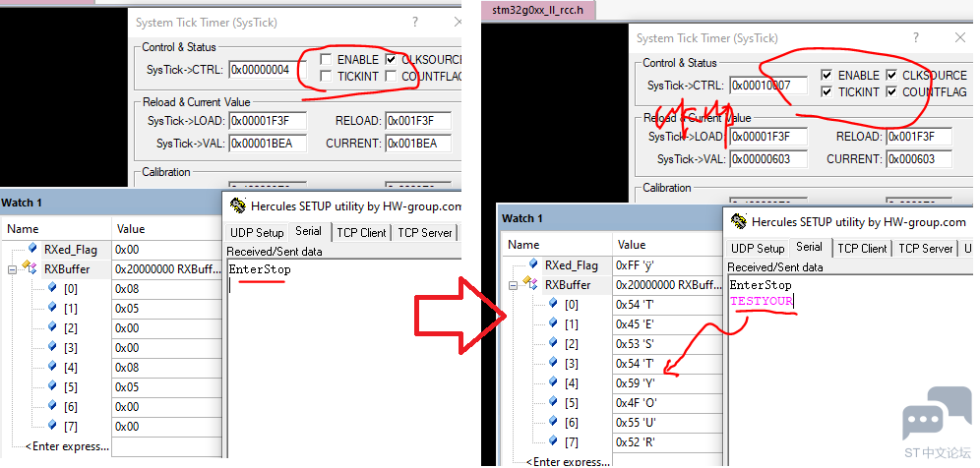
Task: Click Hercules app icon in left window
Action: tap(237, 205)
